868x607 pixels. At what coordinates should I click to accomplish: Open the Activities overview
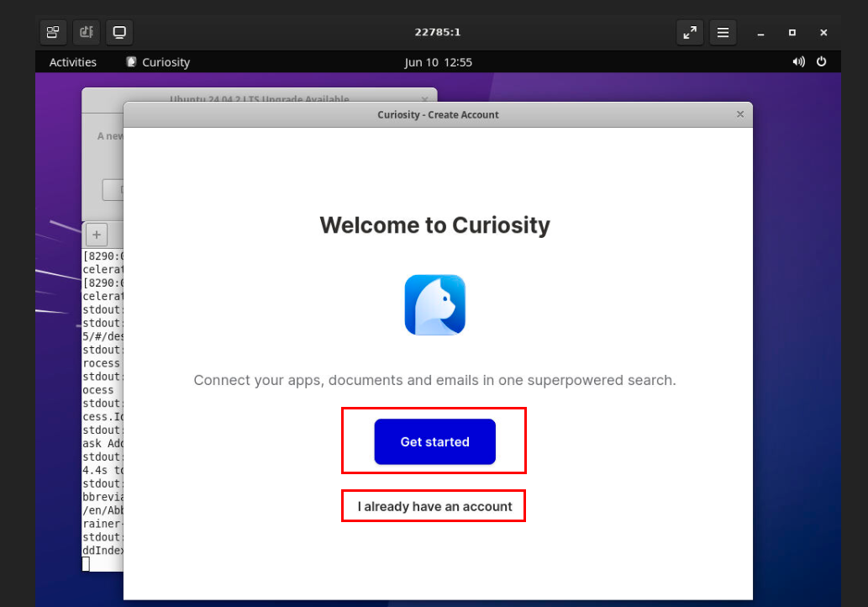click(x=73, y=62)
